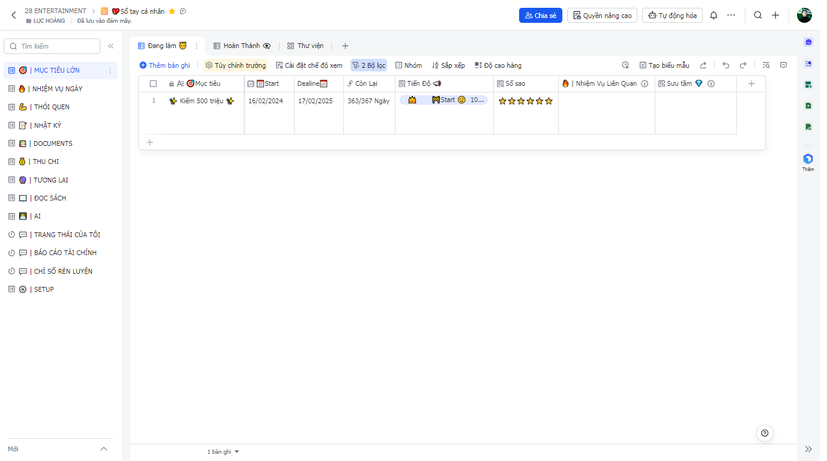Click the redo arrow icon

[x=743, y=66]
